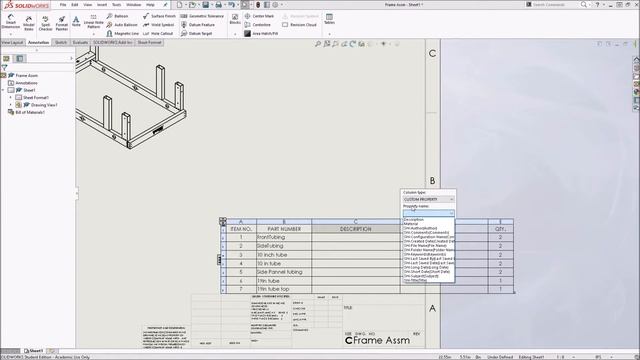This screenshot has height=360, width=640.
Task: Click the Undo icon in the toolbar
Action: [231, 5]
